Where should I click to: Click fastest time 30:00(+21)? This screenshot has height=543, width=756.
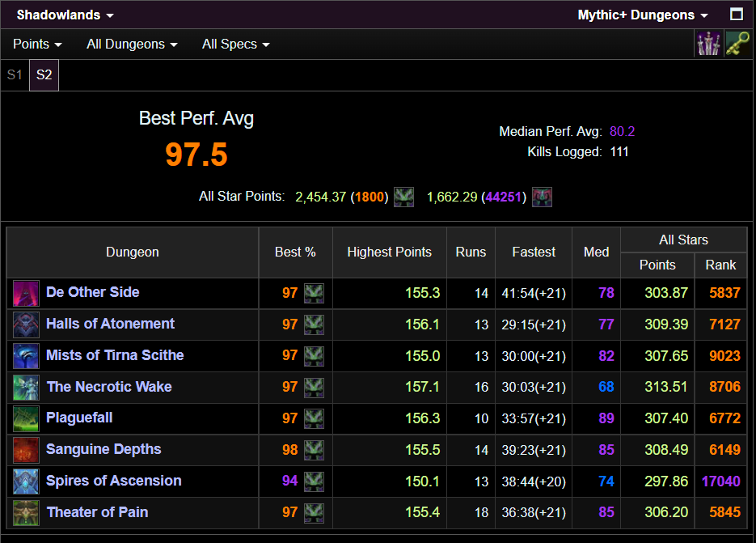click(534, 356)
